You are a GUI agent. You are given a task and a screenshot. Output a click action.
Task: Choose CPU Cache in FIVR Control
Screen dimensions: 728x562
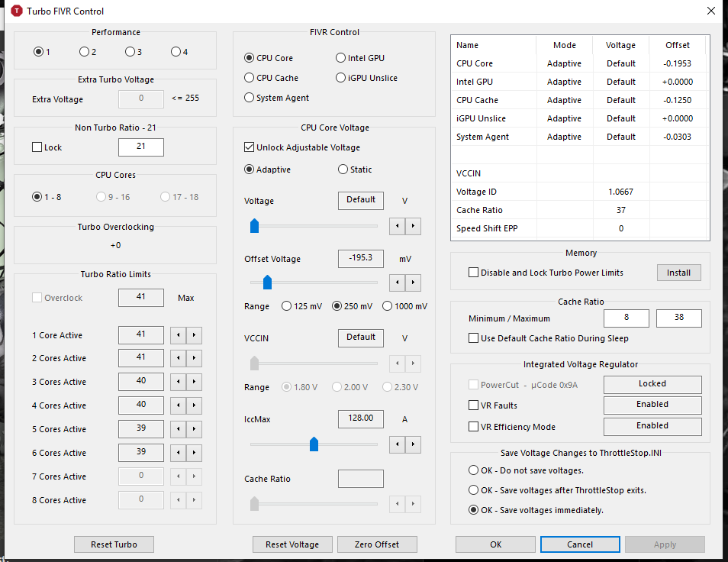271,78
